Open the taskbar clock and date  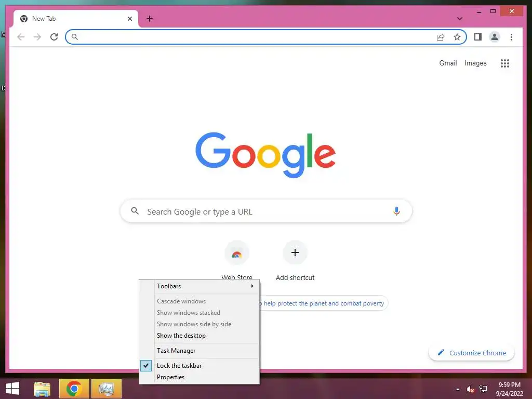pos(509,389)
